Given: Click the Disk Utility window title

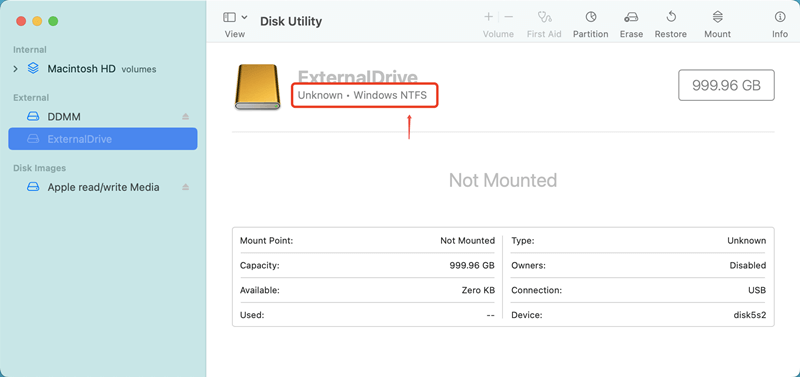Looking at the screenshot, I should pyautogui.click(x=291, y=21).
